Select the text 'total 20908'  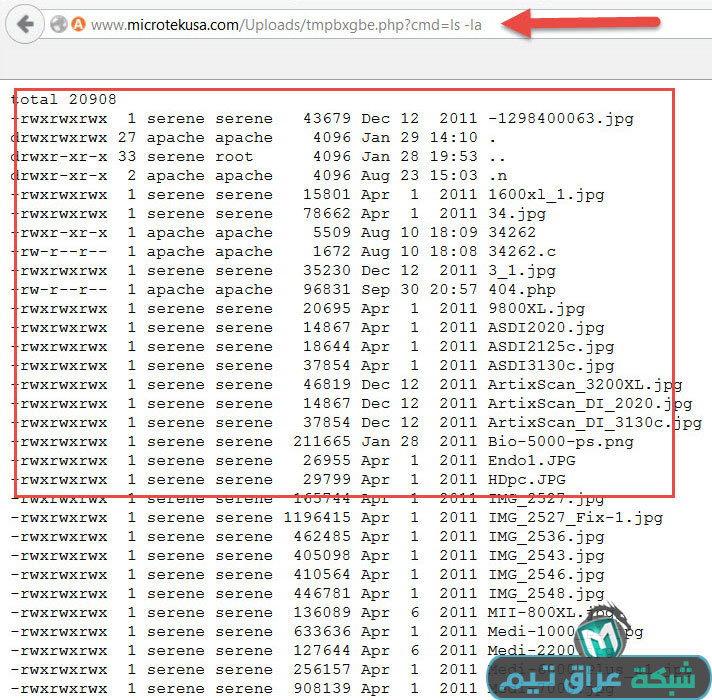[x=64, y=99]
